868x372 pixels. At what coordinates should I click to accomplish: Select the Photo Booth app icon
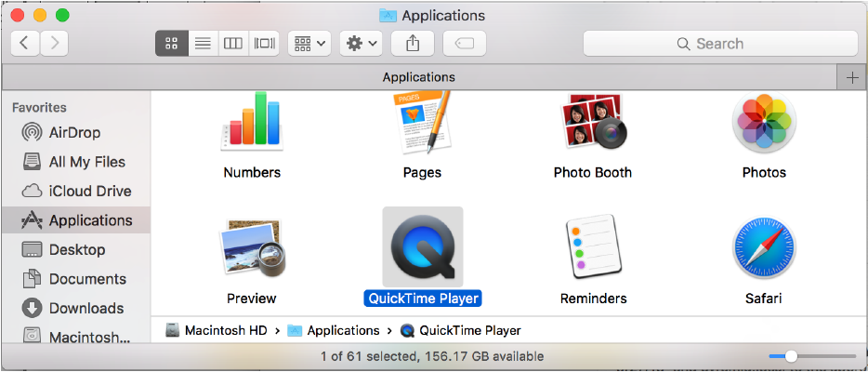click(592, 122)
